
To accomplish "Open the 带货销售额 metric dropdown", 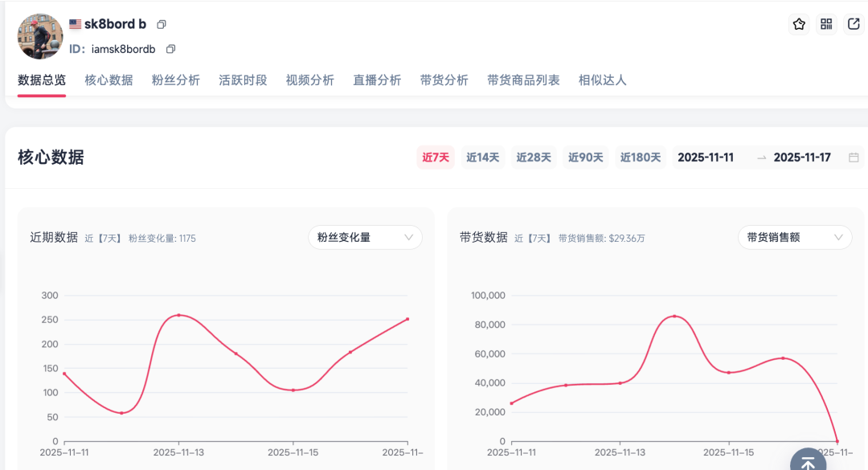I will pyautogui.click(x=795, y=237).
